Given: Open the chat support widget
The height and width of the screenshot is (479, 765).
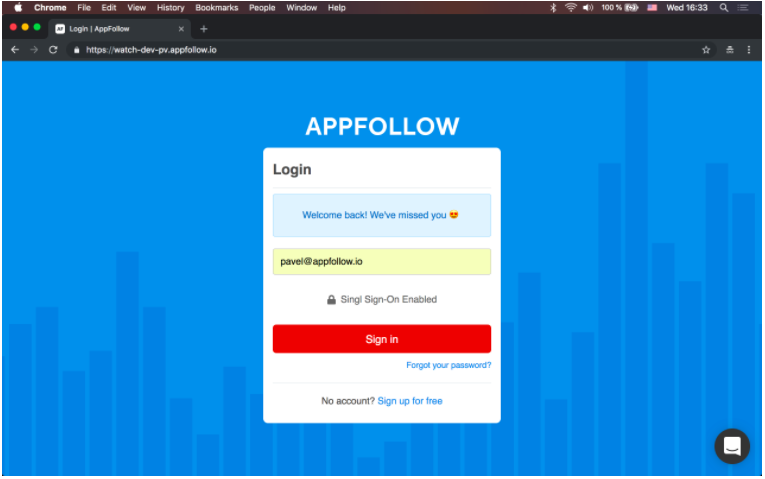Looking at the screenshot, I should (x=732, y=446).
